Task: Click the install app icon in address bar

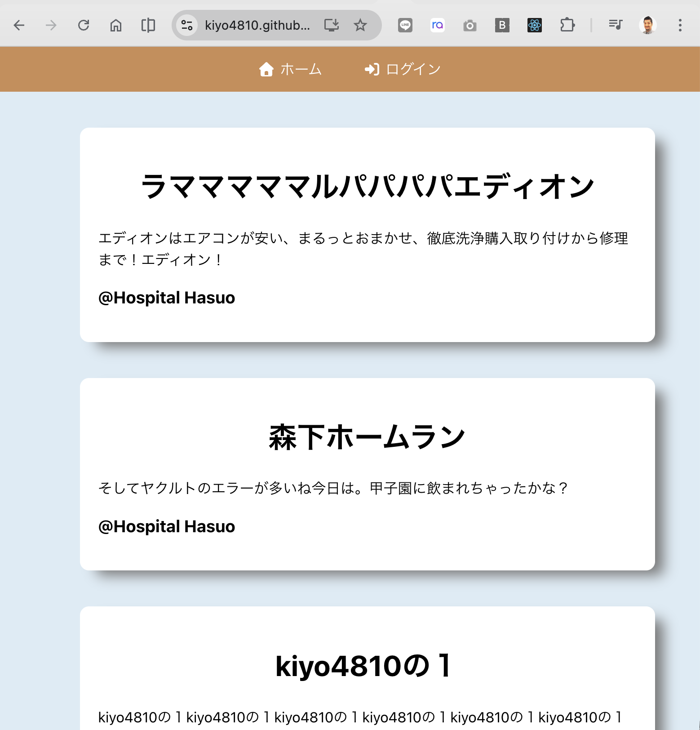Action: click(x=332, y=25)
